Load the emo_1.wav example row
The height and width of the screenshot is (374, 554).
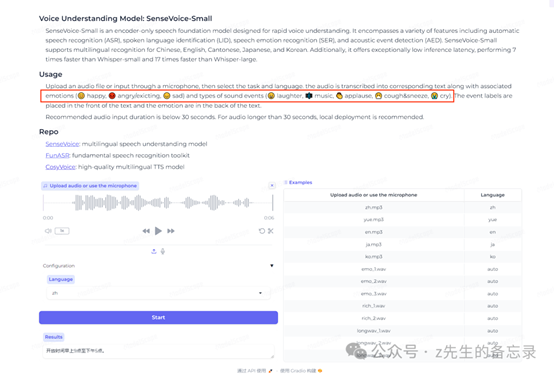click(402, 269)
